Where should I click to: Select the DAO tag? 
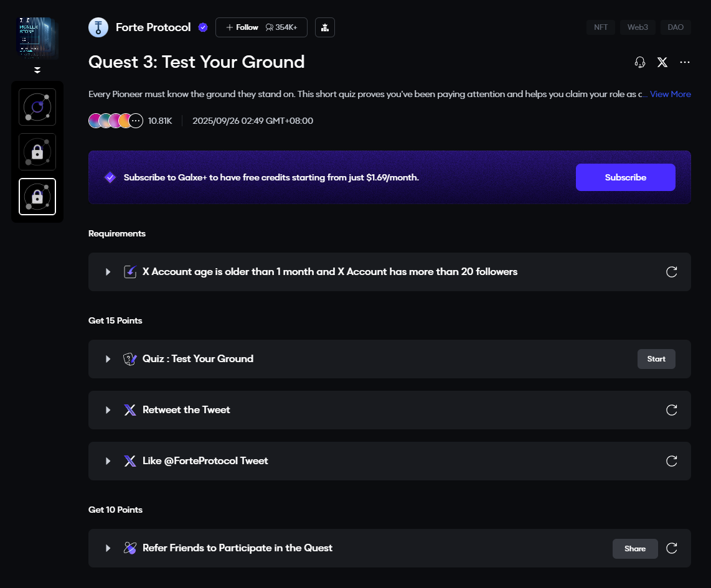click(676, 27)
